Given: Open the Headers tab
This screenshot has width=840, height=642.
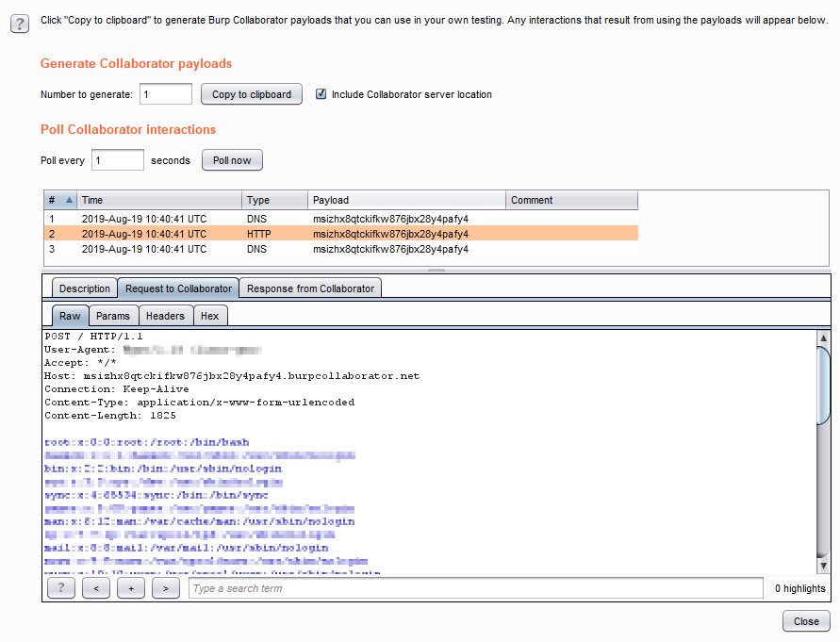Looking at the screenshot, I should (165, 316).
